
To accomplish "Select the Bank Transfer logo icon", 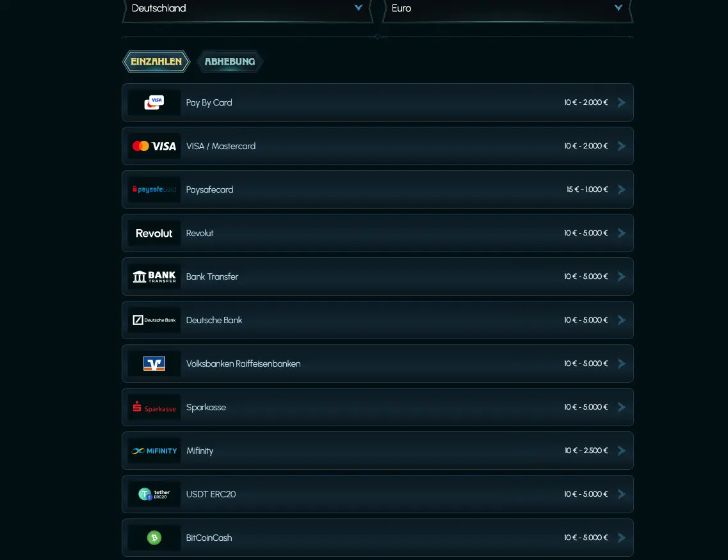I will (154, 276).
